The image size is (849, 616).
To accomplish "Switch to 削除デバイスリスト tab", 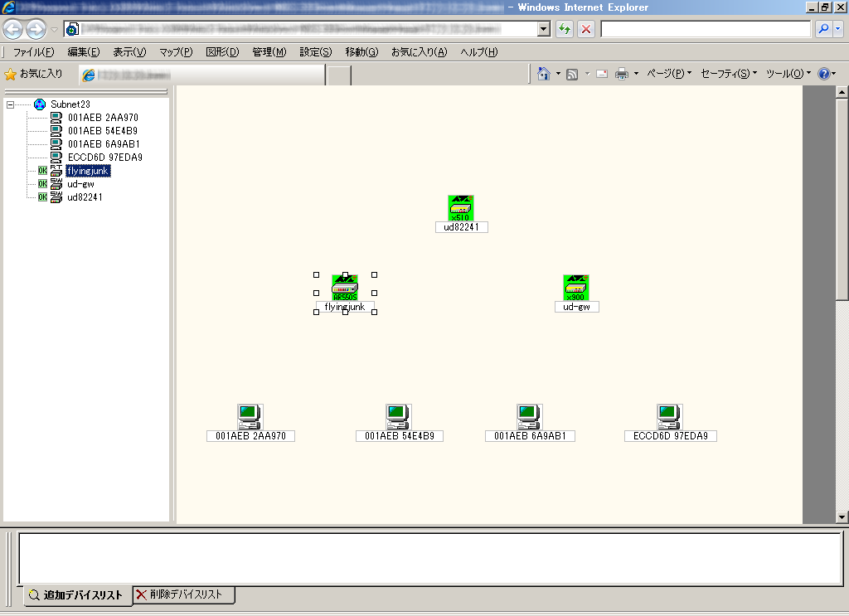I will [183, 594].
